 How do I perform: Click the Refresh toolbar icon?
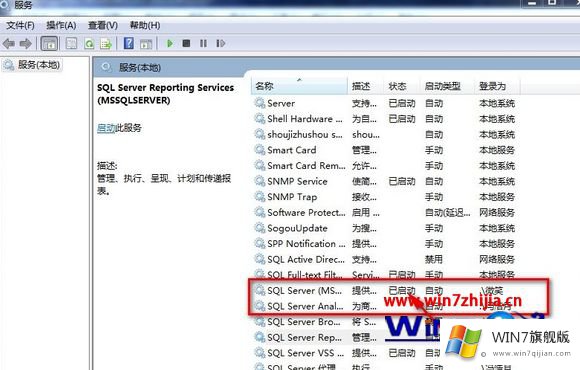(x=89, y=44)
